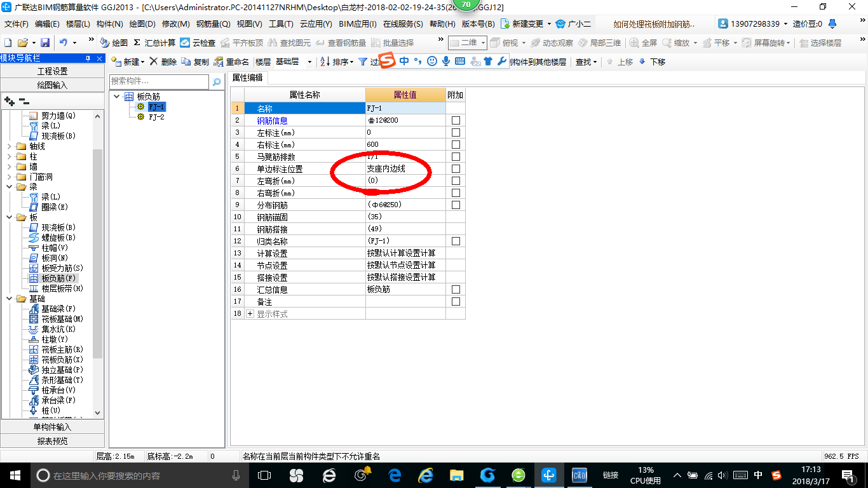Expand the 墙 folder

[9, 166]
